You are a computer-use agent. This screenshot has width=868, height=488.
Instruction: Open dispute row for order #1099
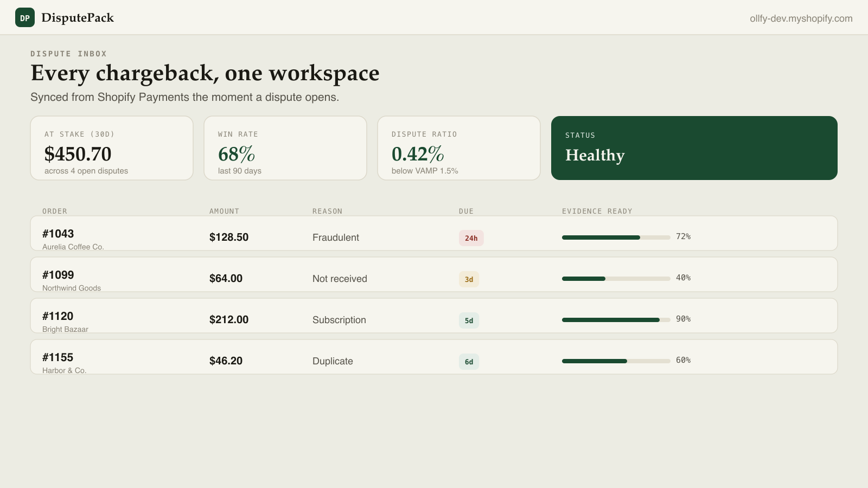click(x=434, y=274)
